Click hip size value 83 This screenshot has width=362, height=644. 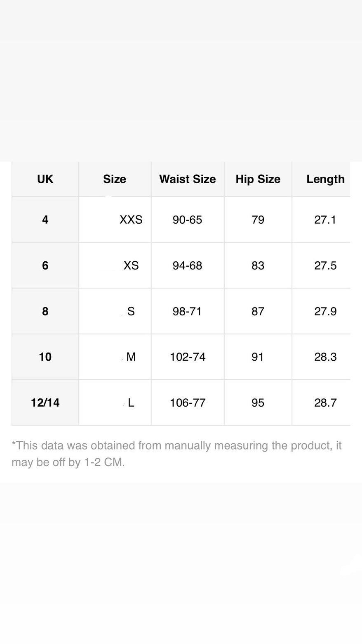pos(258,265)
